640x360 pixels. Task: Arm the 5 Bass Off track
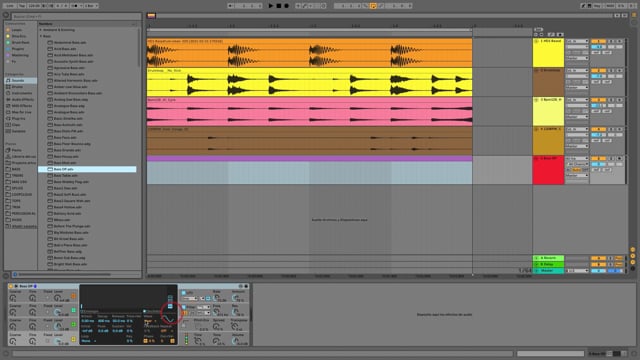tap(620, 158)
